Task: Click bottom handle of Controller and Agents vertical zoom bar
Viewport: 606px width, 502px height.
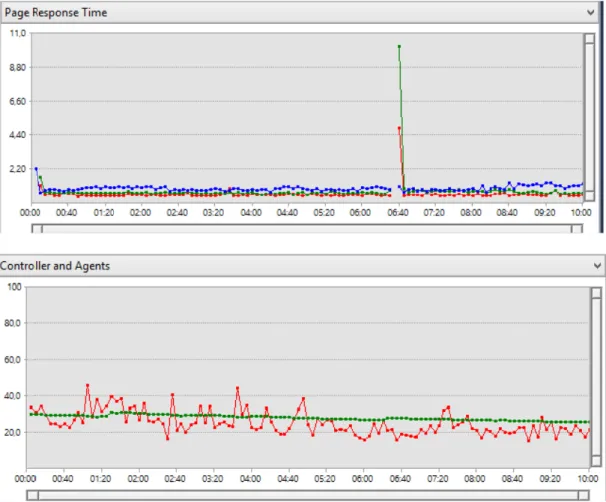Action: [x=596, y=461]
